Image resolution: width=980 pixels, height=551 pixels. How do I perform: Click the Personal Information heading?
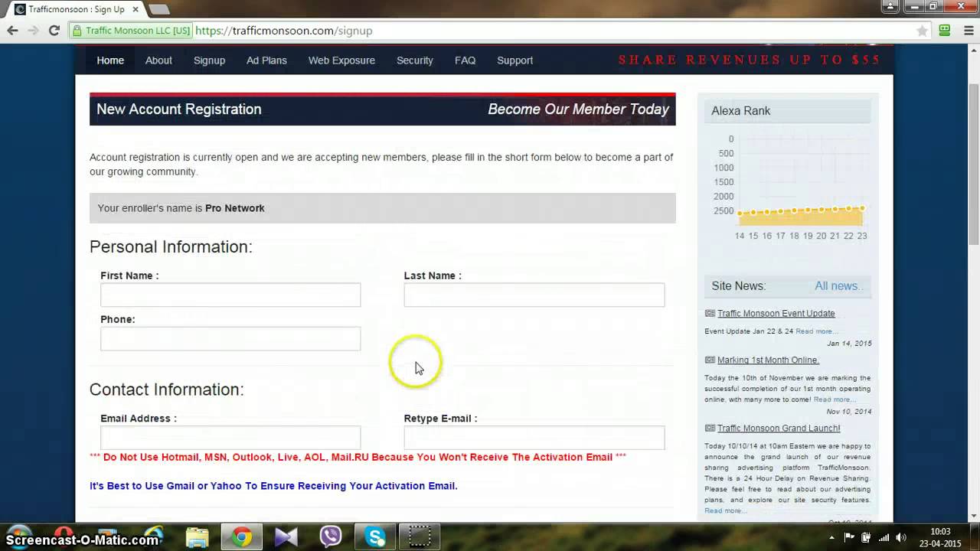[171, 246]
